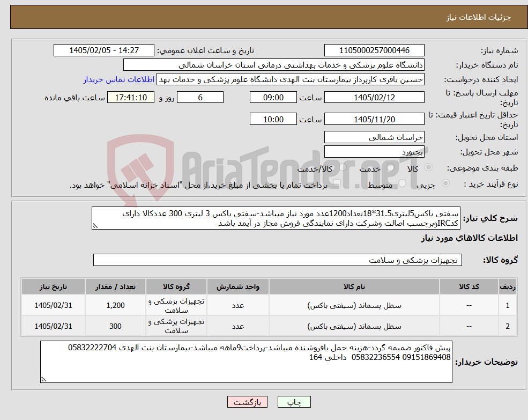Select the کالا/خدمت radio button
The height and width of the screenshot is (420, 528).
343,167
